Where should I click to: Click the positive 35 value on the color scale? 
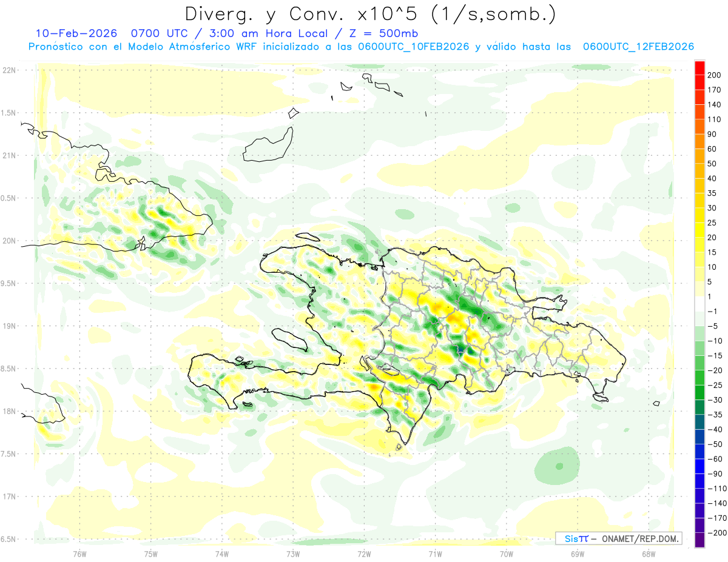(713, 193)
